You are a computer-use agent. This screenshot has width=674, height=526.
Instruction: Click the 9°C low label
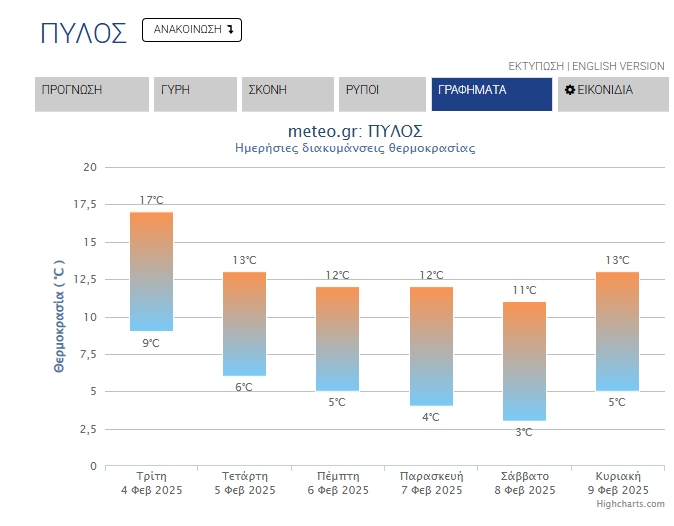(x=151, y=343)
